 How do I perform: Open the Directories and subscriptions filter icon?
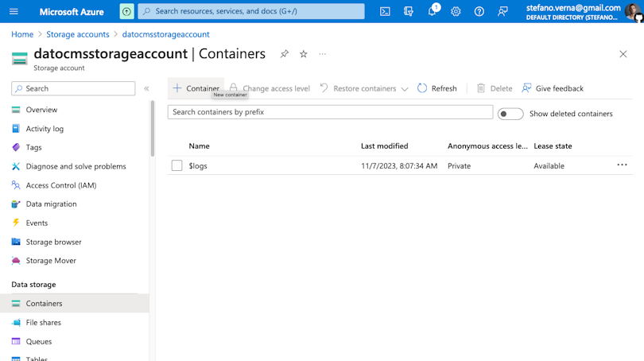[x=408, y=11]
